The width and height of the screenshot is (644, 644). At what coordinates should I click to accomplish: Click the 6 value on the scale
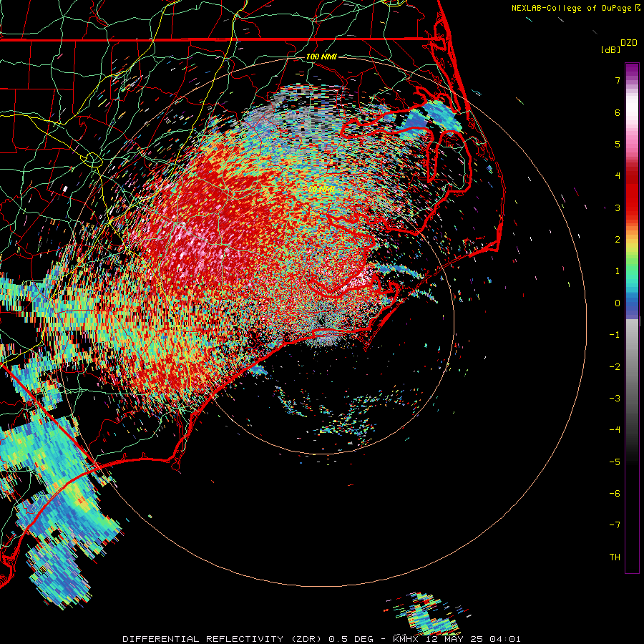pyautogui.click(x=618, y=112)
